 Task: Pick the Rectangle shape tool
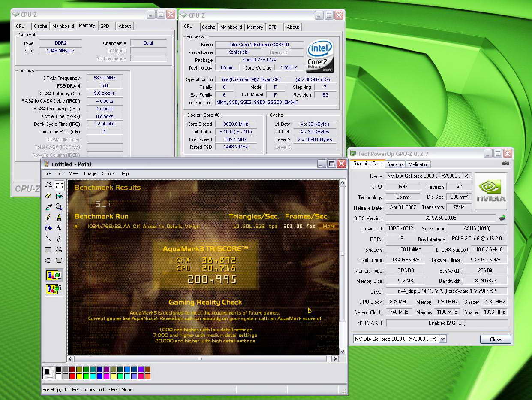point(48,250)
